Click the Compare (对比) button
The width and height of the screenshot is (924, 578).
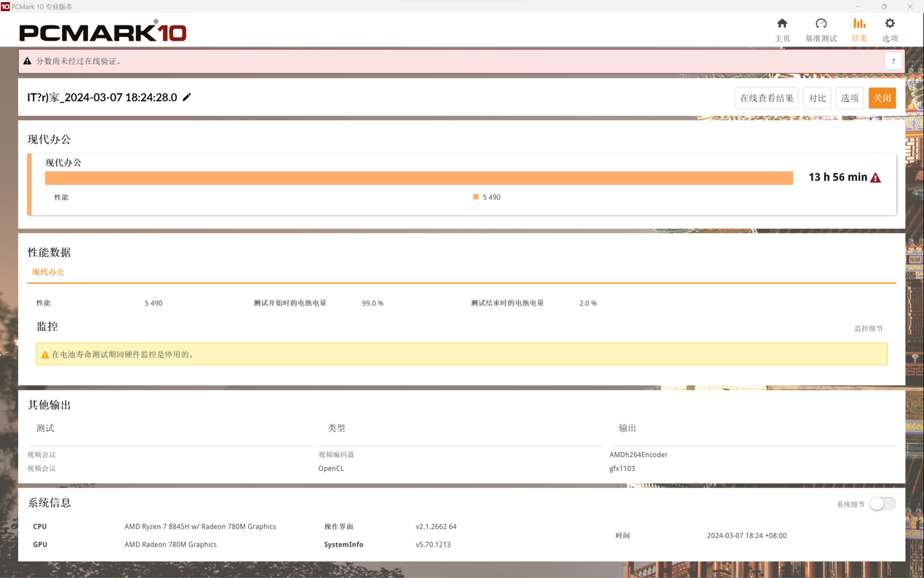tap(817, 98)
